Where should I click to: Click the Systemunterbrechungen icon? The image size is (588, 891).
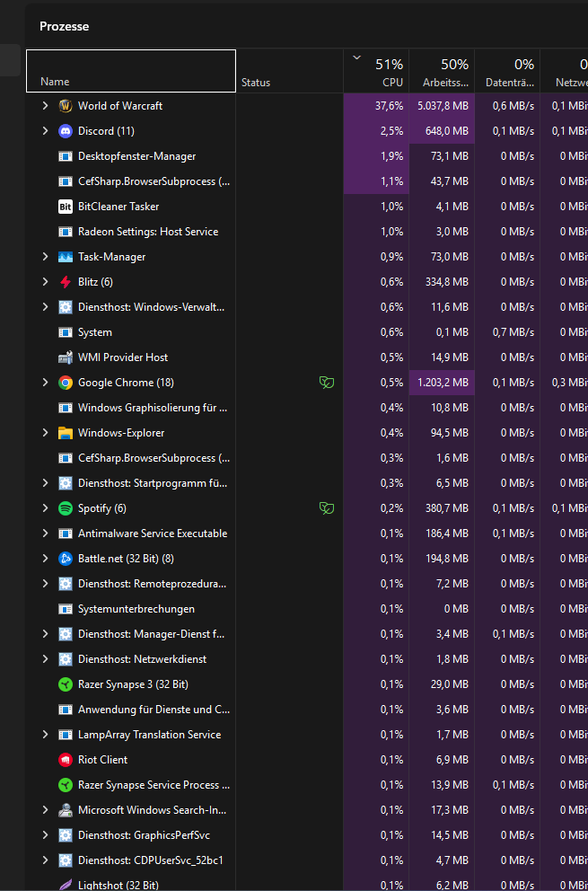66,609
